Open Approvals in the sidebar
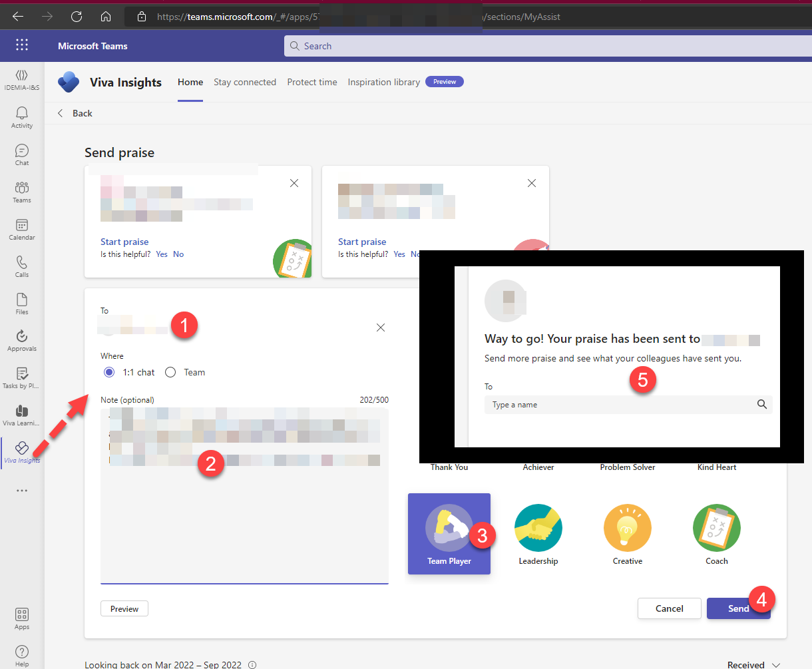The image size is (812, 669). [x=22, y=341]
